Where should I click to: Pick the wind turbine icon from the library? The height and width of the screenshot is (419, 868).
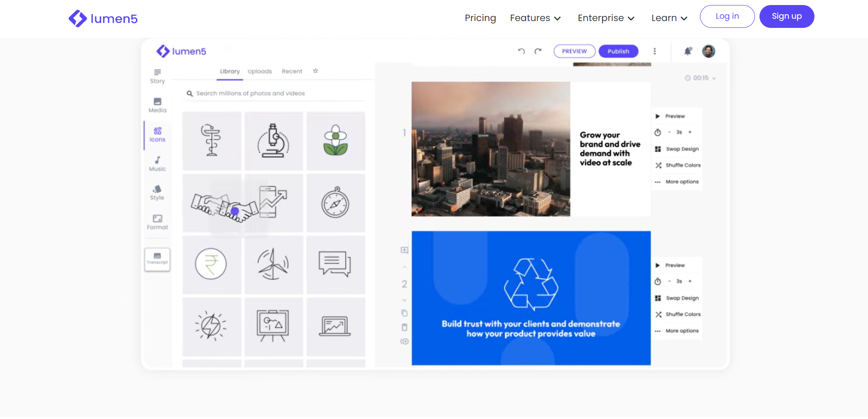point(274,264)
